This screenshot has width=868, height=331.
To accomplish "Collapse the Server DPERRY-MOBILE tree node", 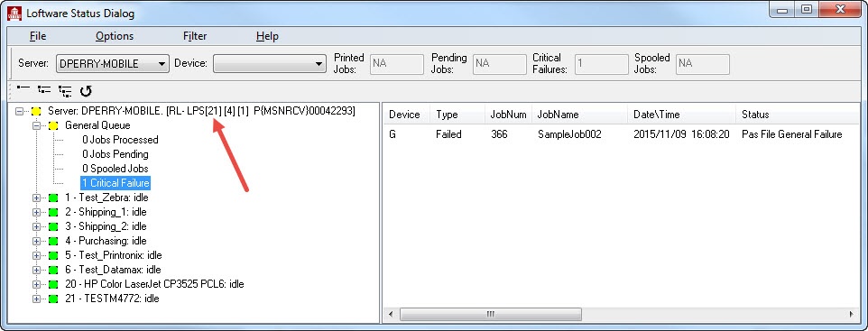I will click(19, 111).
